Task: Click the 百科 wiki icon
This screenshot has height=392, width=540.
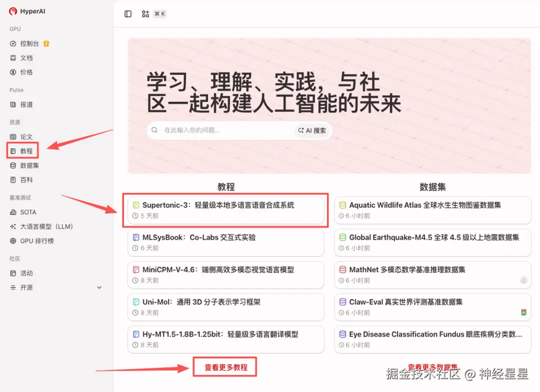Action: 13,180
